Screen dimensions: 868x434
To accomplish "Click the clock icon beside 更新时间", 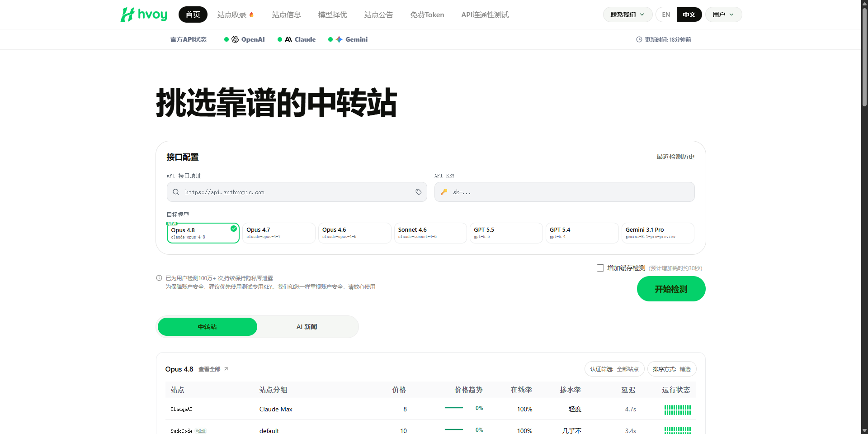I will click(x=639, y=39).
